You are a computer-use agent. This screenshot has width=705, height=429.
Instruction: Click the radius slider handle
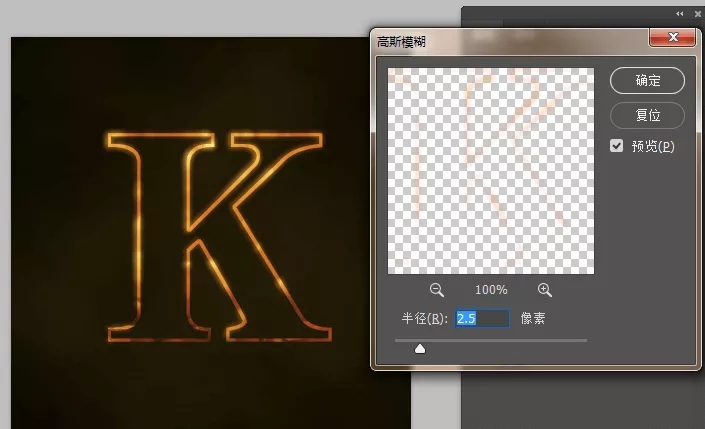pyautogui.click(x=419, y=349)
